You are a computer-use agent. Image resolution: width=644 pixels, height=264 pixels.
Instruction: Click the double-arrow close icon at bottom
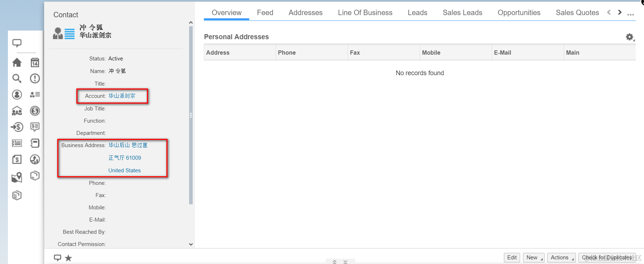(x=345, y=262)
